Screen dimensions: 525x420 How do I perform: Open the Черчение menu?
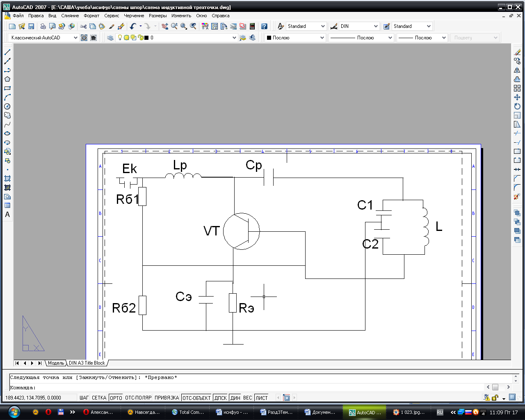[134, 16]
